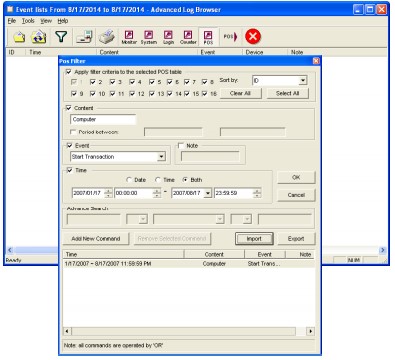Screen dimensions: 395x360
Task: Toggle the Event checkbox
Action: (x=69, y=146)
